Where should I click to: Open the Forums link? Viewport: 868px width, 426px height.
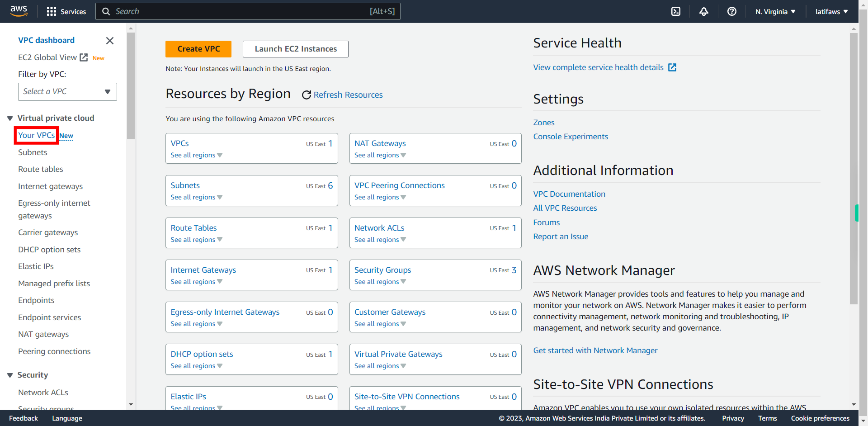pyautogui.click(x=547, y=222)
